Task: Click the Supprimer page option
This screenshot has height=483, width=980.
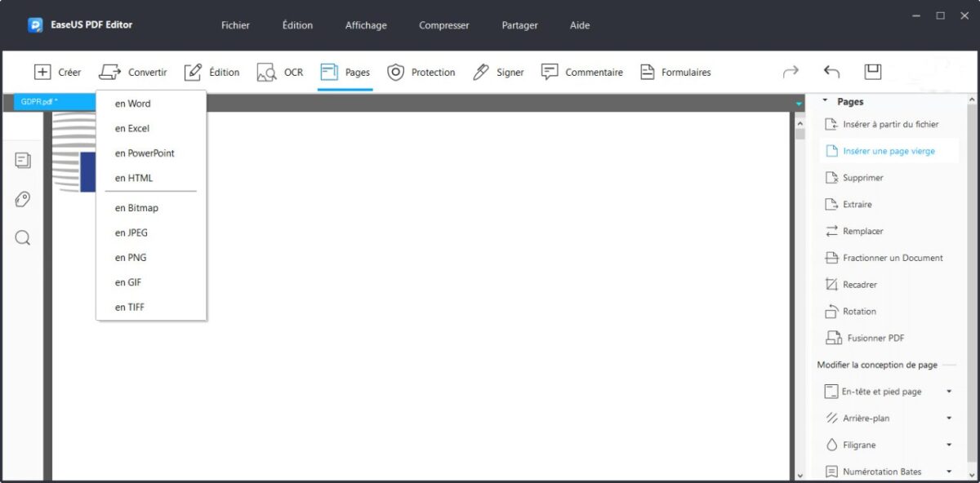Action: 854,178
